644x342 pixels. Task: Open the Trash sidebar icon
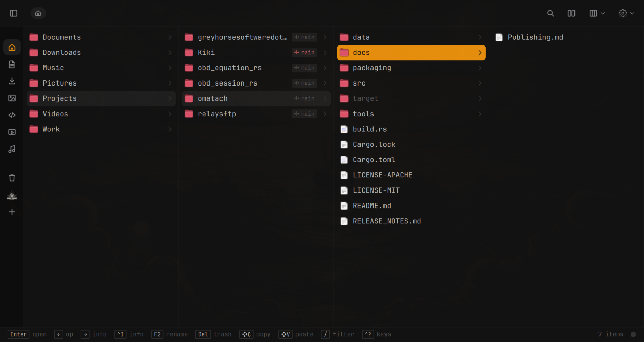click(x=12, y=178)
